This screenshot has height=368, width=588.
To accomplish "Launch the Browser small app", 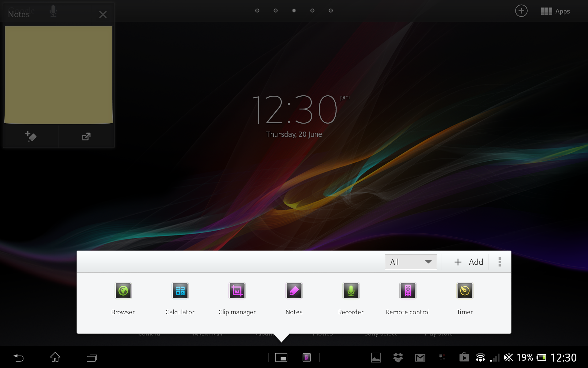I will [x=123, y=291].
